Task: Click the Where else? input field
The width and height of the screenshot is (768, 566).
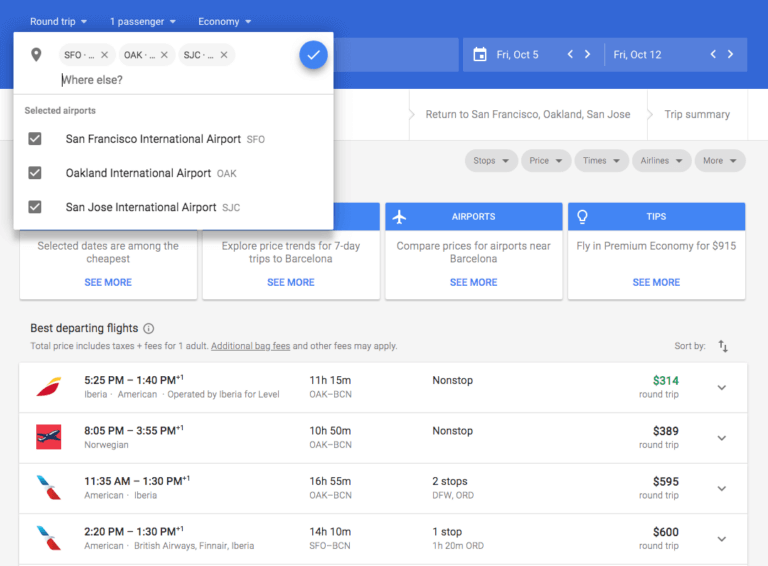Action: (x=191, y=80)
